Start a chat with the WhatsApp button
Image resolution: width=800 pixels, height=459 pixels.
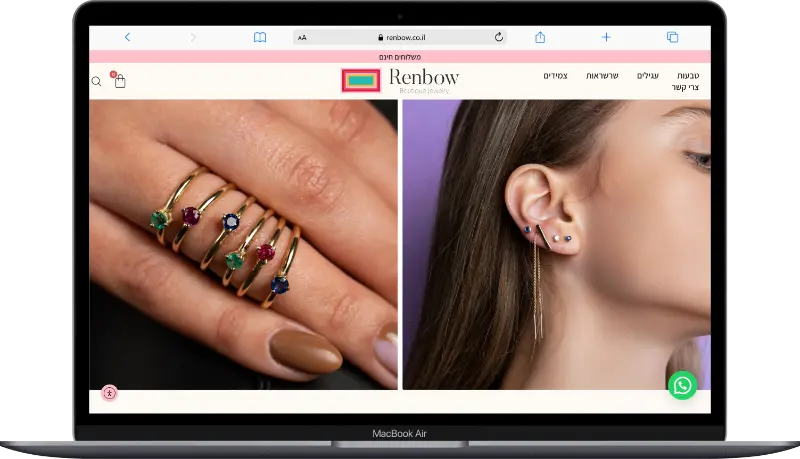[682, 386]
